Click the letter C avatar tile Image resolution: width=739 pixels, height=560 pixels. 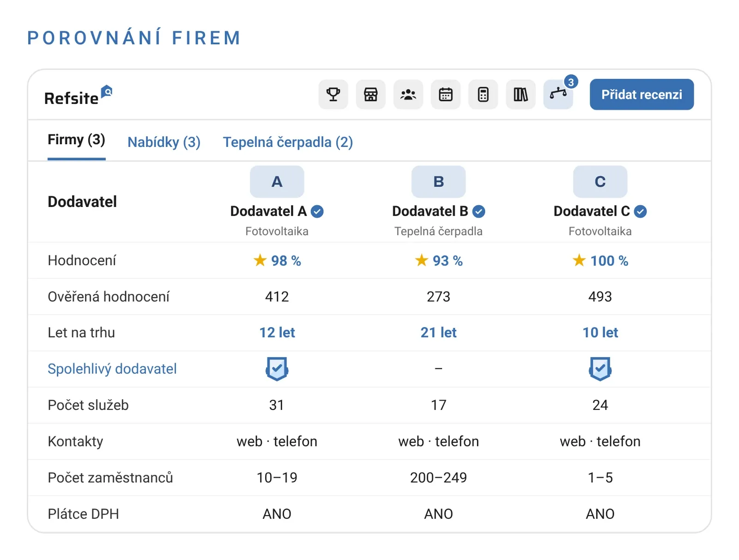click(600, 182)
